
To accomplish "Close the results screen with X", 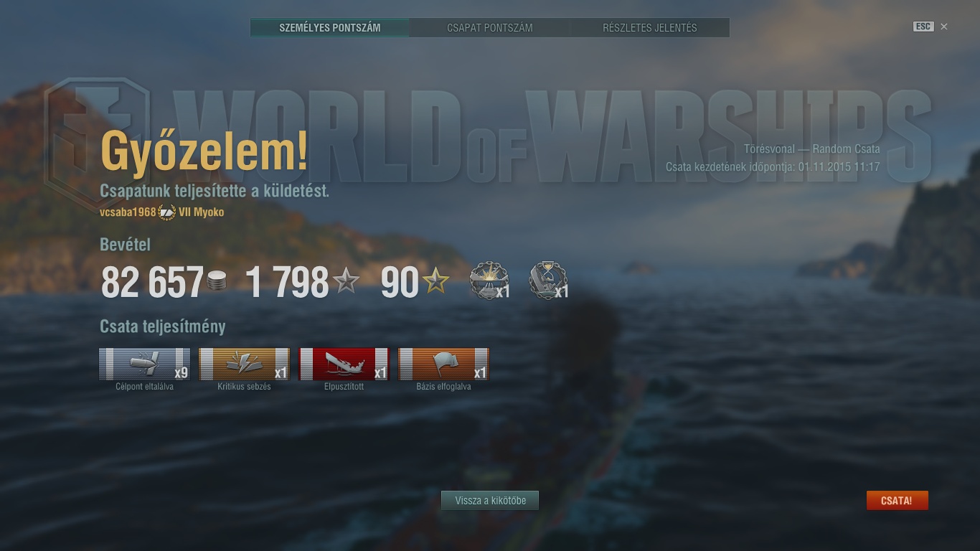I will click(944, 27).
